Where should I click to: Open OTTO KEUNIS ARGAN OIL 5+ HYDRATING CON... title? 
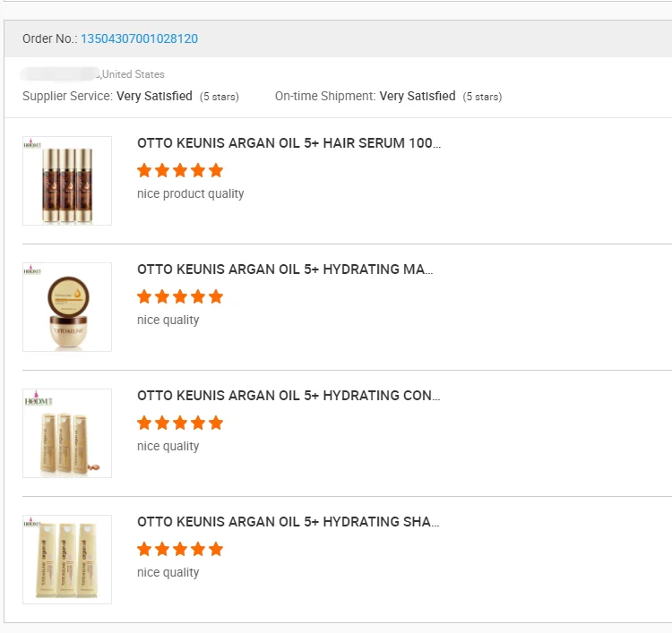pos(289,396)
